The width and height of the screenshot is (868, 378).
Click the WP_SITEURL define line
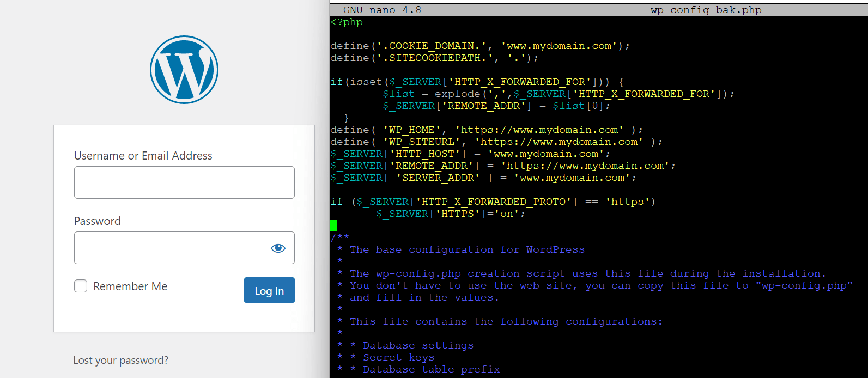click(496, 142)
